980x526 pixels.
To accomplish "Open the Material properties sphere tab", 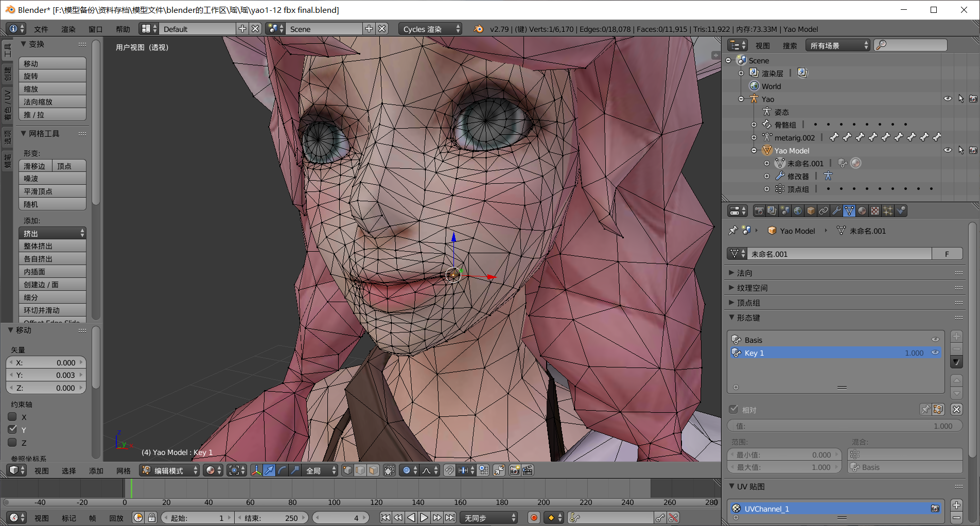I will [862, 211].
